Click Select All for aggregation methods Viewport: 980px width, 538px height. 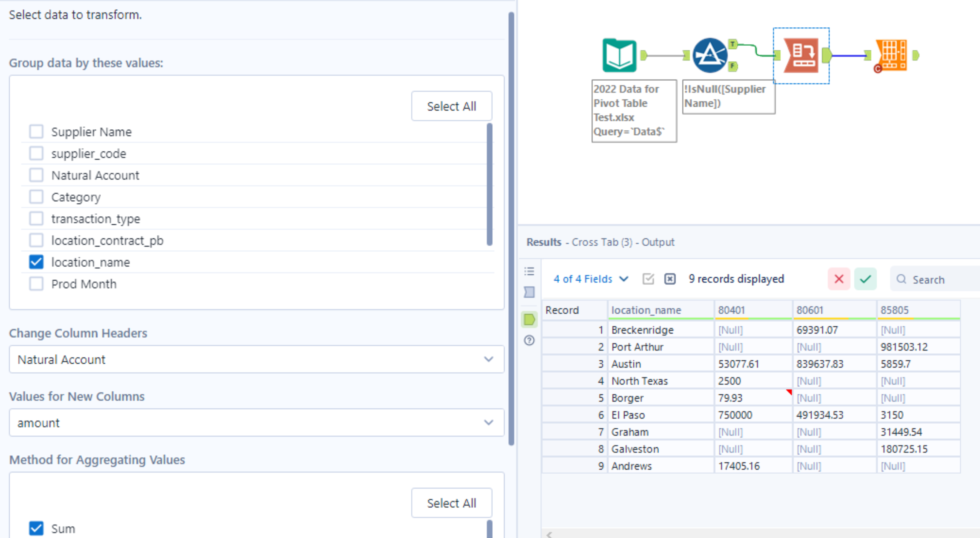point(451,503)
